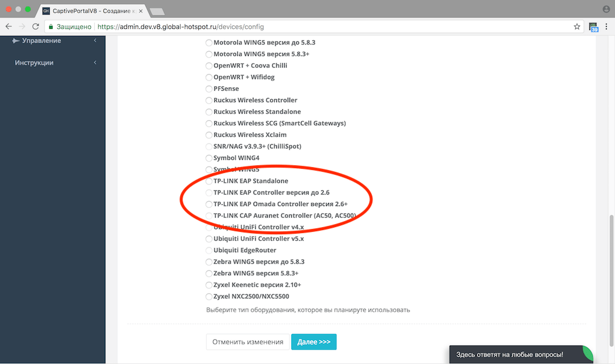Switch to the CaptivePortalV8 browser tab
This screenshot has height=364, width=615.
pos(92,11)
